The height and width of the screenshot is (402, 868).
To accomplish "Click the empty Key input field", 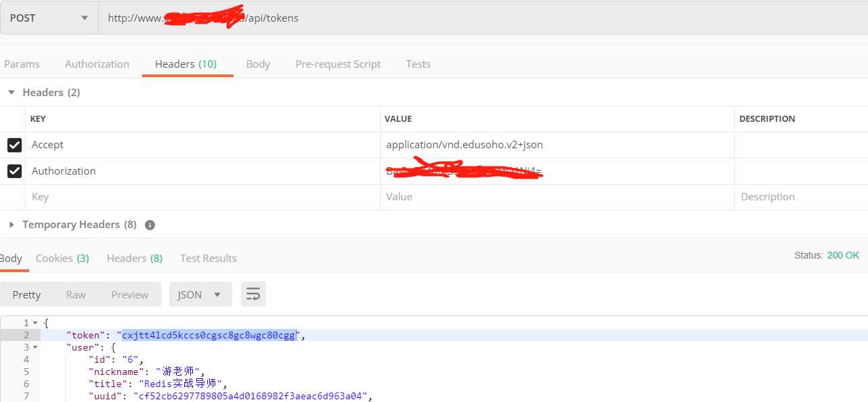I will (203, 197).
